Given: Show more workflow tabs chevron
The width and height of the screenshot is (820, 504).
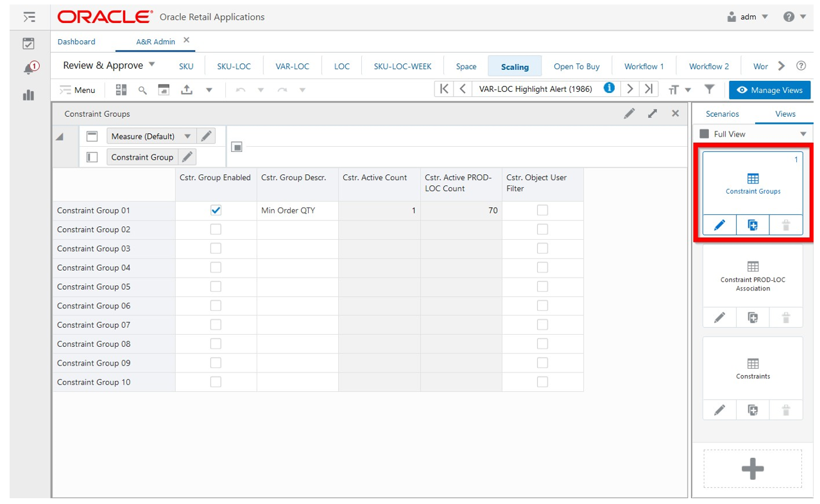Looking at the screenshot, I should 781,65.
